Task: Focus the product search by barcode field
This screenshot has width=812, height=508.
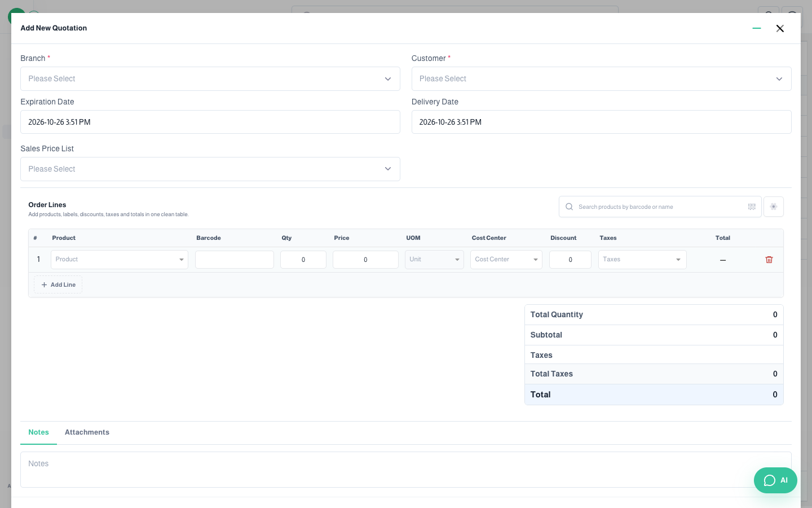Action: coord(660,207)
